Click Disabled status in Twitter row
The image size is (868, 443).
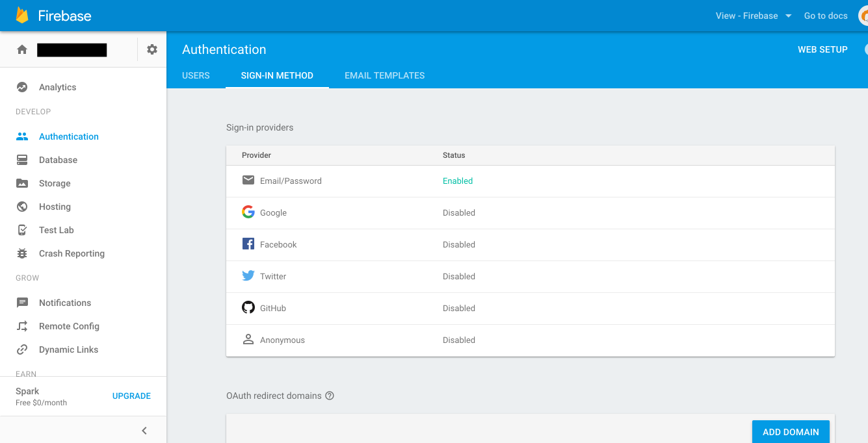point(459,276)
